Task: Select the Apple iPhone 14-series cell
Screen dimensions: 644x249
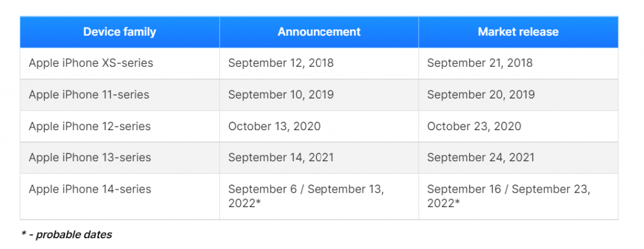Action: (x=89, y=189)
